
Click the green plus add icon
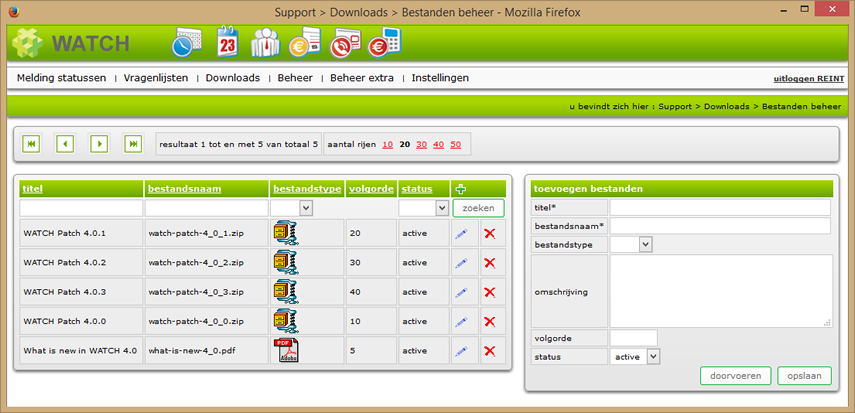[460, 189]
